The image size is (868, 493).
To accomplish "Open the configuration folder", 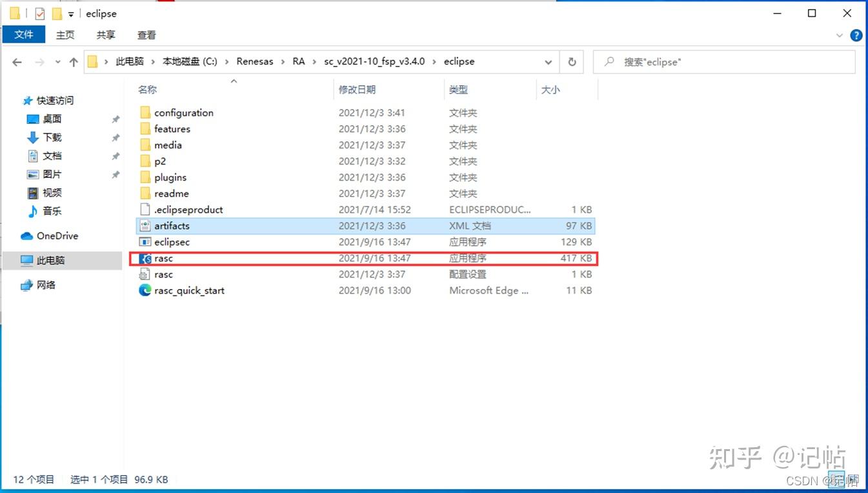I will tap(184, 112).
